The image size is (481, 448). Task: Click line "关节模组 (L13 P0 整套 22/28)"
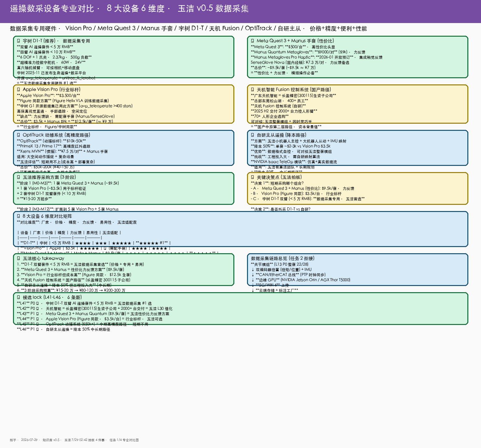(x=279, y=264)
